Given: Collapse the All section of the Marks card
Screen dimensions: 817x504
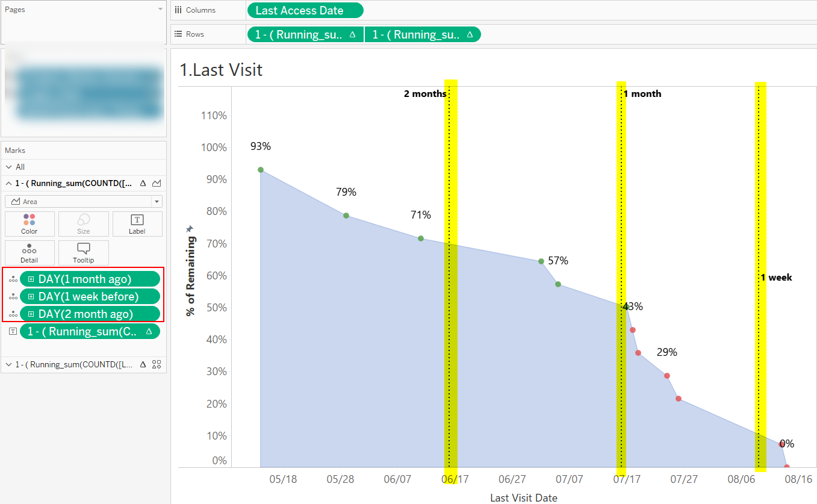Looking at the screenshot, I should [8, 166].
